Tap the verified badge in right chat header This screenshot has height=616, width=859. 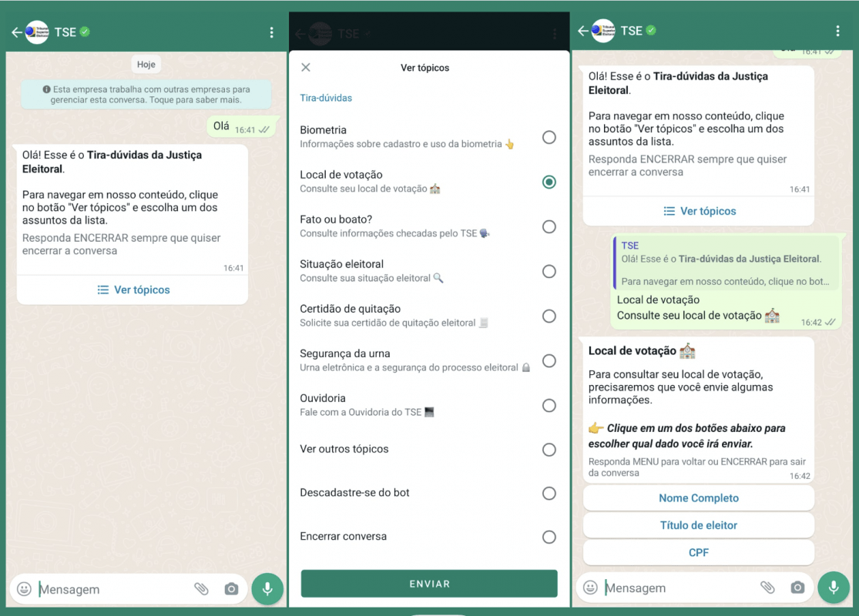[651, 30]
